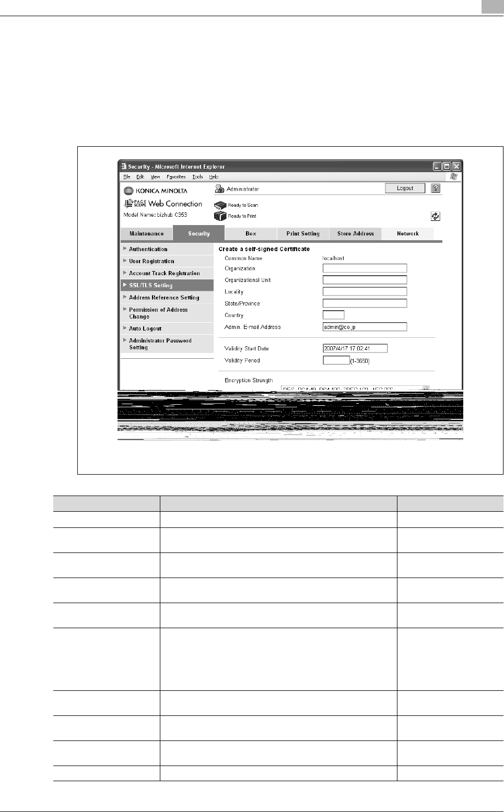Click the Create a self-signed Certificate heading

264,249
